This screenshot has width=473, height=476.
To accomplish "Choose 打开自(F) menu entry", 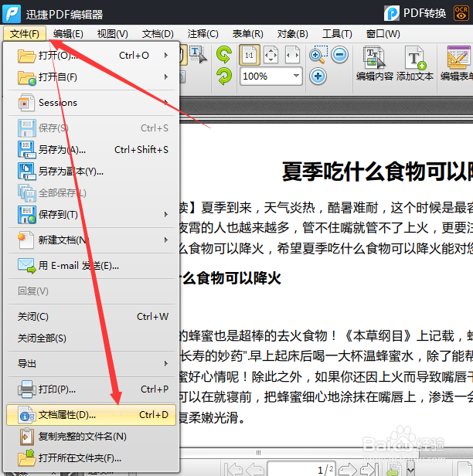I will point(91,77).
